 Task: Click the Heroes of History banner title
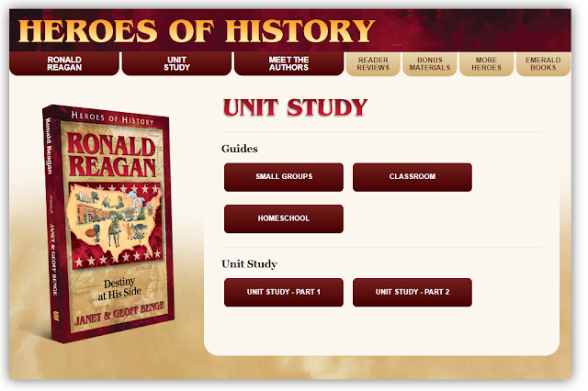click(x=197, y=31)
